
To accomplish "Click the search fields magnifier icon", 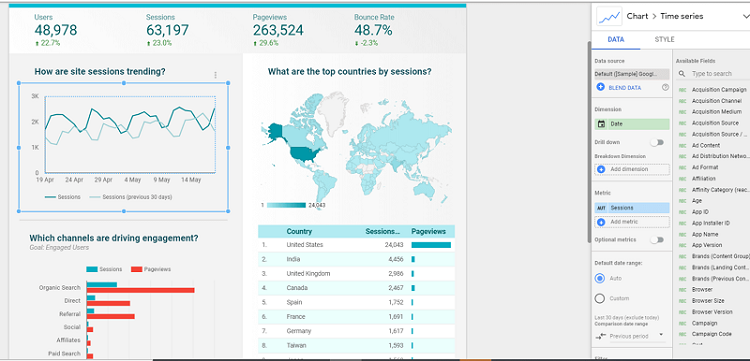I will click(x=682, y=74).
